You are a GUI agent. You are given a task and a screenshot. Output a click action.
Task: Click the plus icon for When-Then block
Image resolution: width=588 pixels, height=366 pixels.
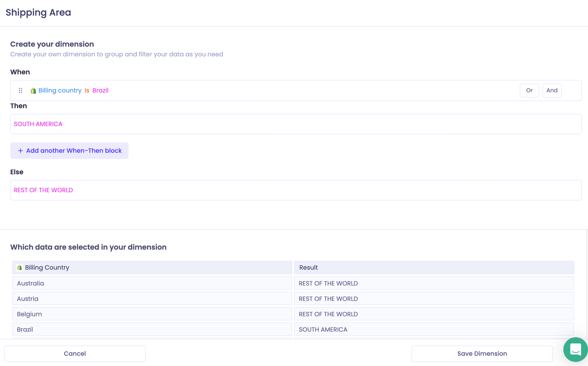(x=21, y=151)
